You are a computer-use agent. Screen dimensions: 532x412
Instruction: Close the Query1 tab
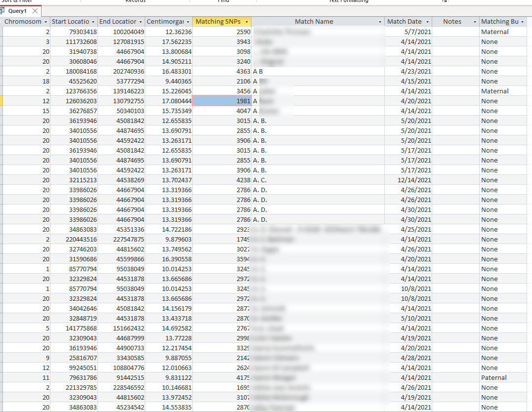[34, 10]
